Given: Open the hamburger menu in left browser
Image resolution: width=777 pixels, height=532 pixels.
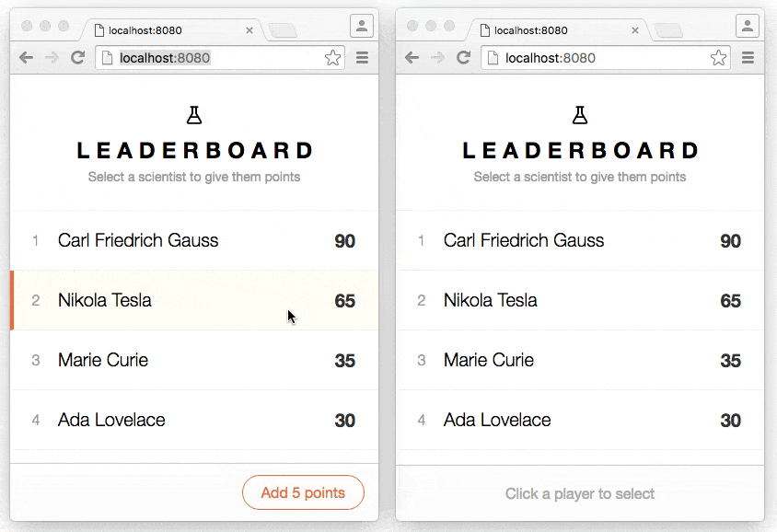Looking at the screenshot, I should point(362,58).
